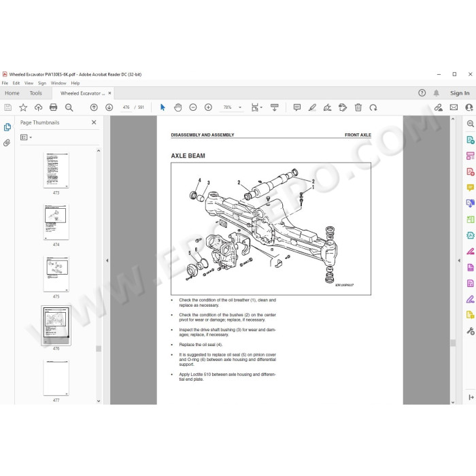Close the Page Thumbnails panel
476x476 pixels.
(94, 122)
